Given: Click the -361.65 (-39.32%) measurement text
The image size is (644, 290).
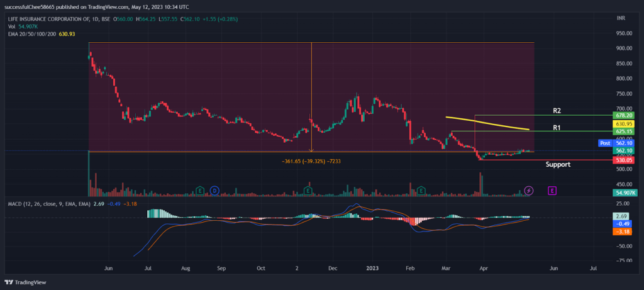Looking at the screenshot, I should click(x=311, y=162).
